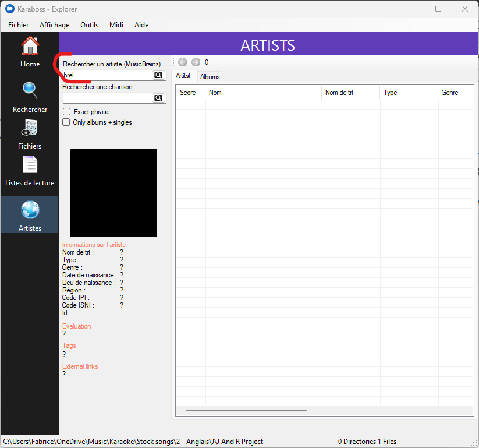Select the Rechercher magnifier icon

(30, 91)
